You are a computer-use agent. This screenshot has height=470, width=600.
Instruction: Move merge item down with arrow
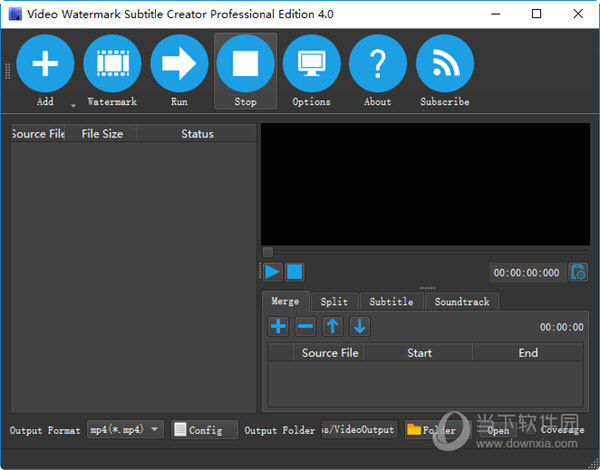click(x=360, y=326)
